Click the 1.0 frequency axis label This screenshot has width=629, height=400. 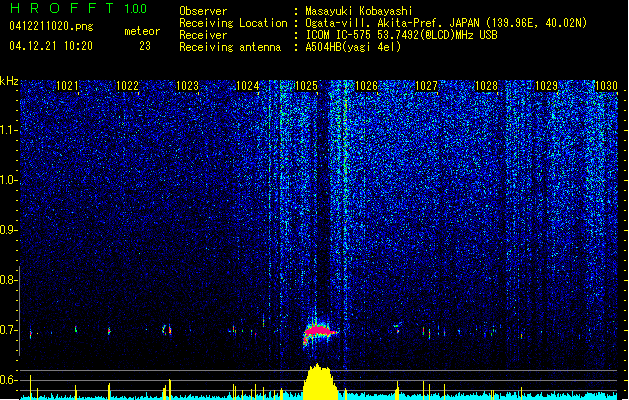tap(8, 180)
